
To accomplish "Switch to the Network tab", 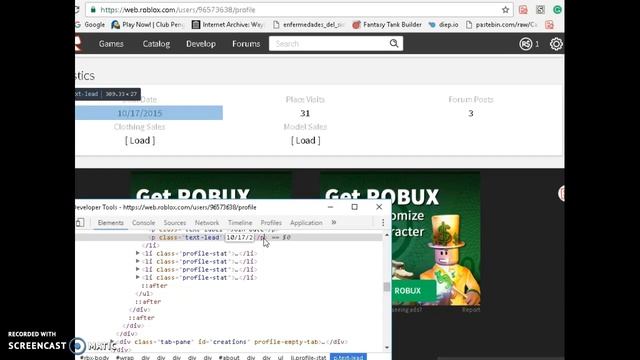I will coord(207,223).
